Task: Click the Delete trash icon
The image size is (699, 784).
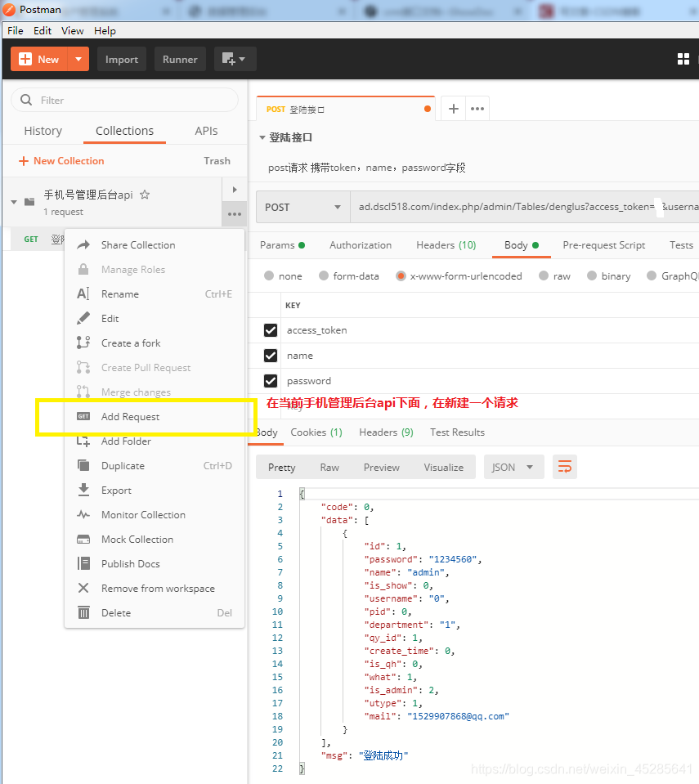Action: click(83, 612)
